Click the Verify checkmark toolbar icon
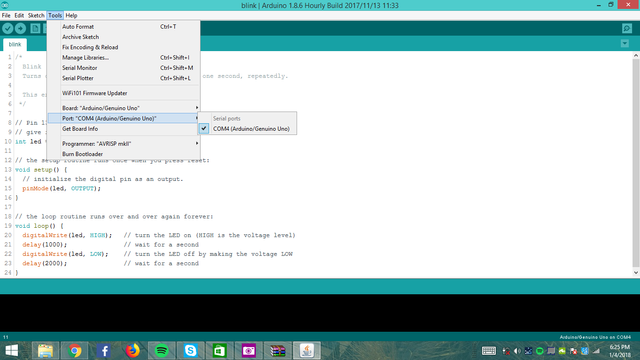Screen dimensions: 640x360 pos(7,28)
